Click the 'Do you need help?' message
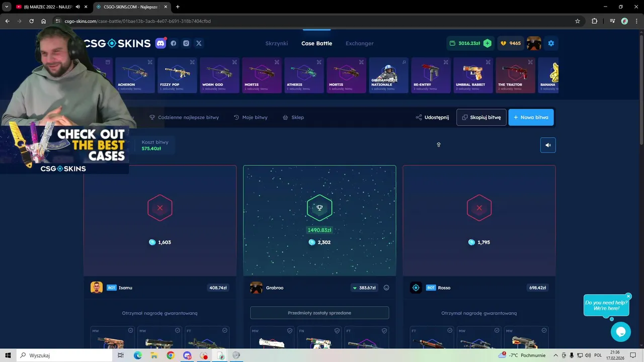This screenshot has height=362, width=644. tap(606, 305)
